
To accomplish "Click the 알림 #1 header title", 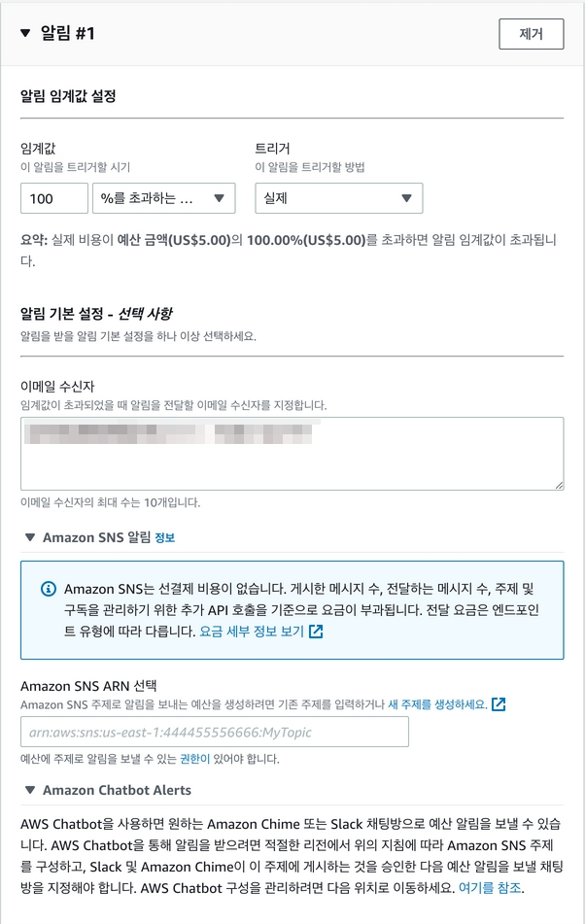I will pyautogui.click(x=67, y=33).
